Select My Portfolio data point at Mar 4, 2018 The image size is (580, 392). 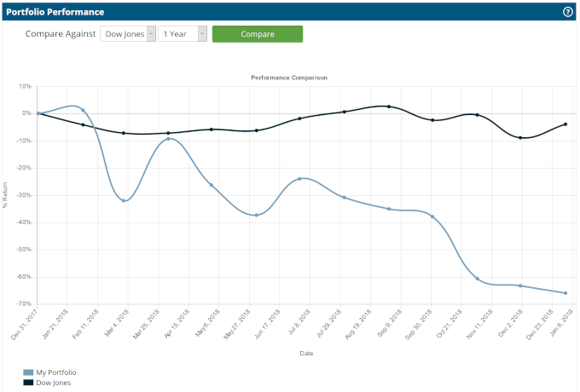point(125,200)
